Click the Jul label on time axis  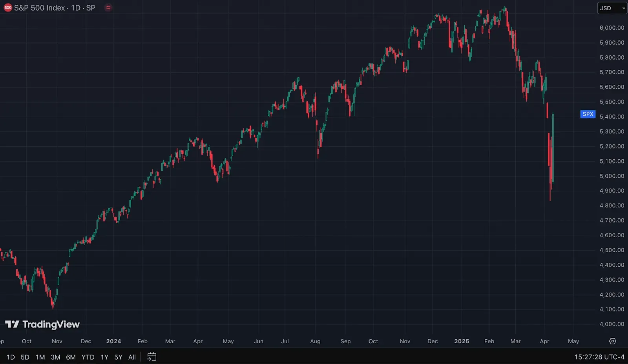[285, 341]
